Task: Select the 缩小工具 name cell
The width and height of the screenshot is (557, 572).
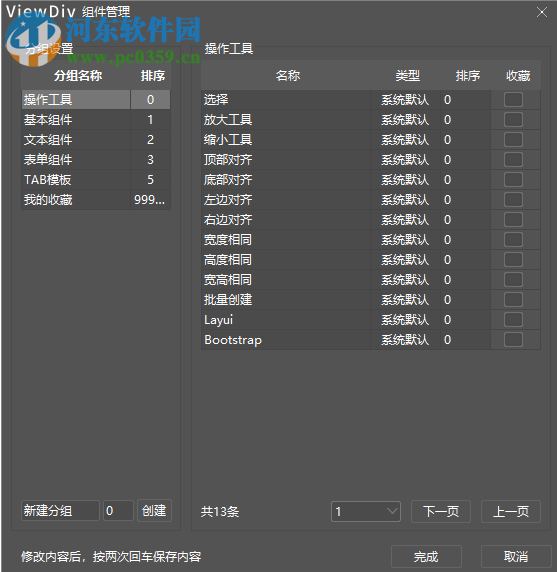Action: [286, 140]
